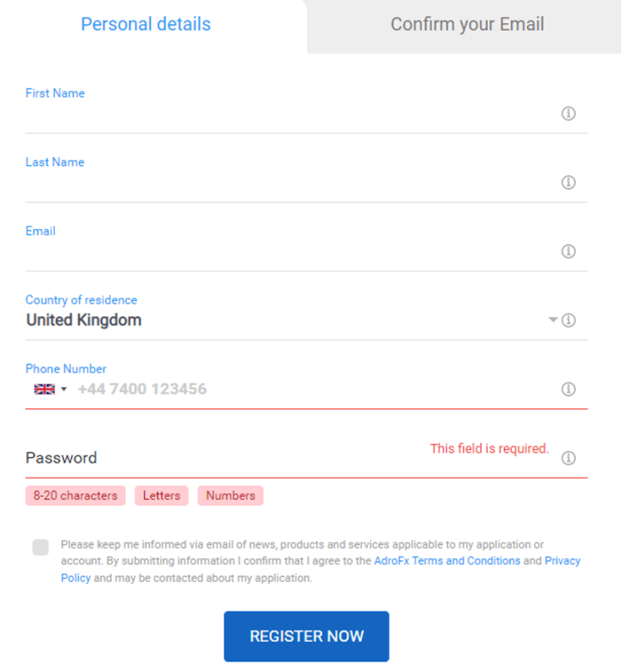Viewport: 622px width, 672px height.
Task: Click the 8-20 characters requirement badge
Action: (75, 496)
